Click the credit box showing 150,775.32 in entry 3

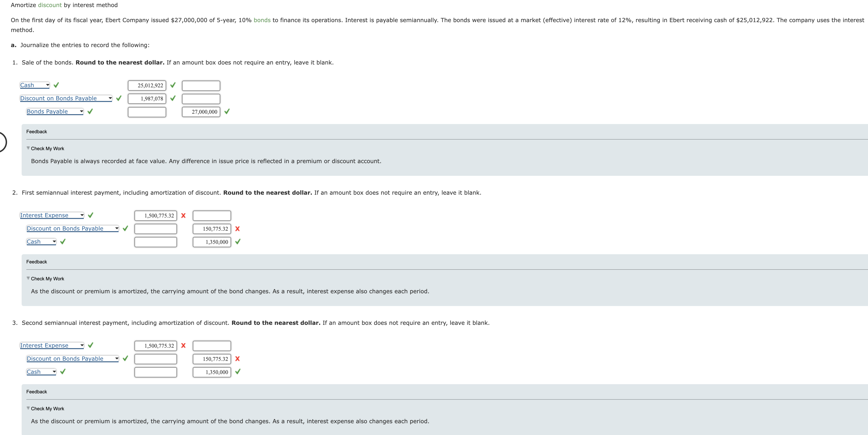tap(211, 359)
